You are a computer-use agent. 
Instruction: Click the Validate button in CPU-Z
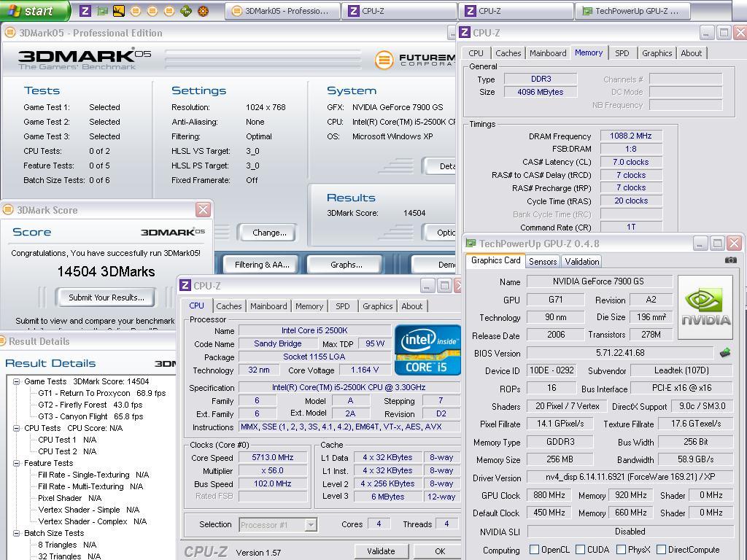coord(381,551)
